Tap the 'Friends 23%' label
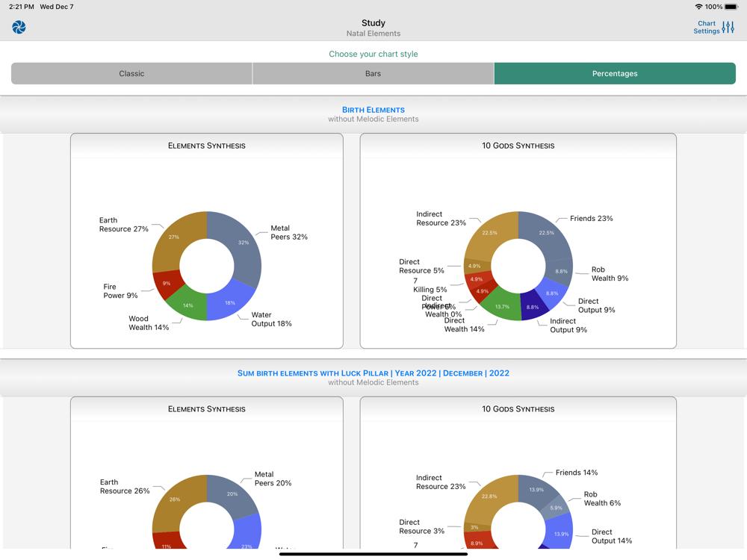Image resolution: width=747 pixels, height=560 pixels. pos(591,219)
